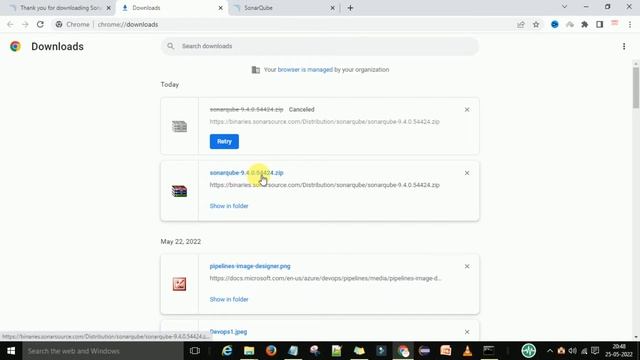Open the Windows Start menu
Viewport: 640px width, 360px height.
(x=11, y=351)
